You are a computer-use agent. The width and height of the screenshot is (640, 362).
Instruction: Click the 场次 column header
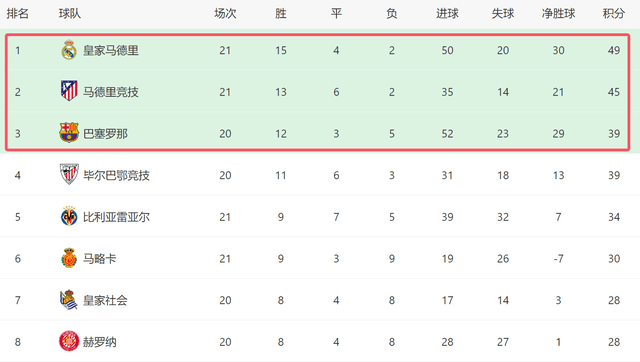[225, 14]
